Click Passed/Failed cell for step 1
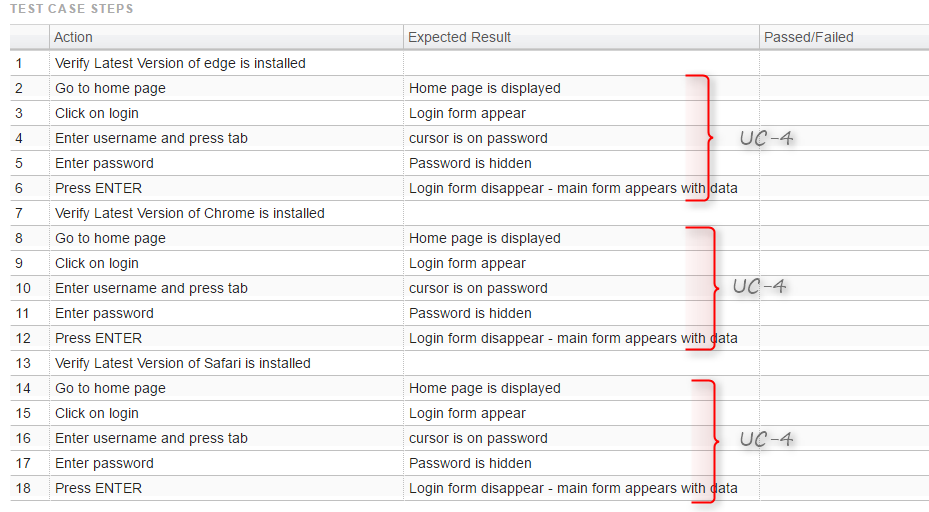 844,63
